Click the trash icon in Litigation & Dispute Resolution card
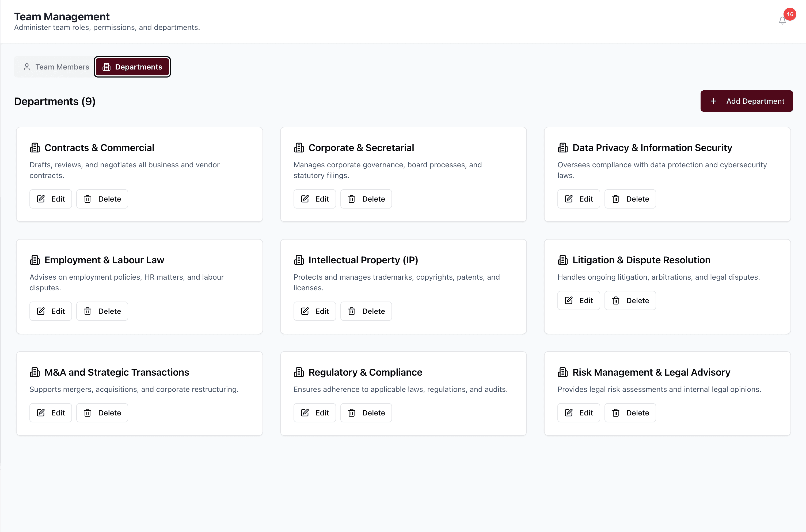Image resolution: width=806 pixels, height=532 pixels. pyautogui.click(x=615, y=300)
